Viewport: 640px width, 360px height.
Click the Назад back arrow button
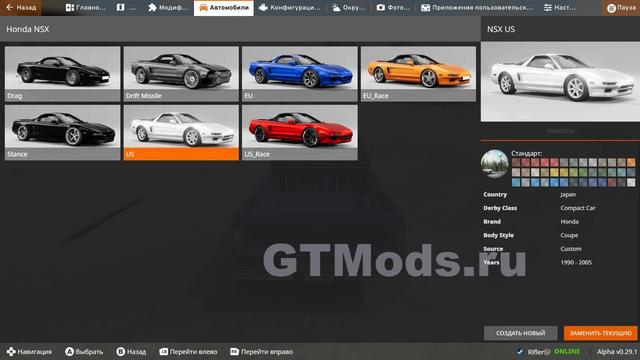click(x=21, y=8)
